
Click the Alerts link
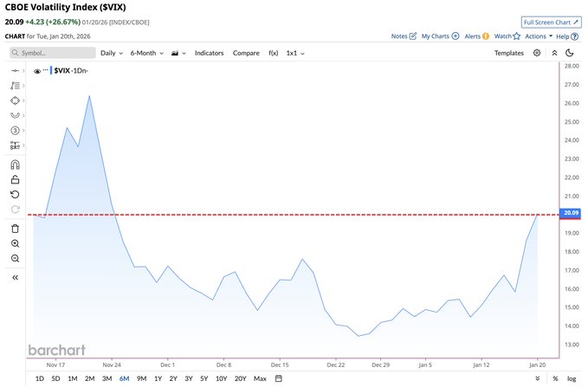coord(472,36)
